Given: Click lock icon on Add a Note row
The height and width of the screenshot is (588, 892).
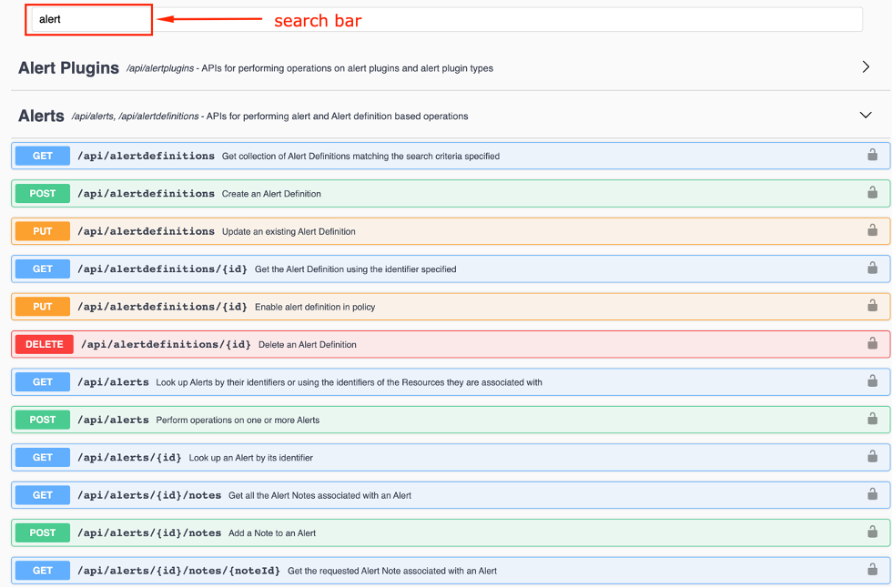Looking at the screenshot, I should [872, 532].
